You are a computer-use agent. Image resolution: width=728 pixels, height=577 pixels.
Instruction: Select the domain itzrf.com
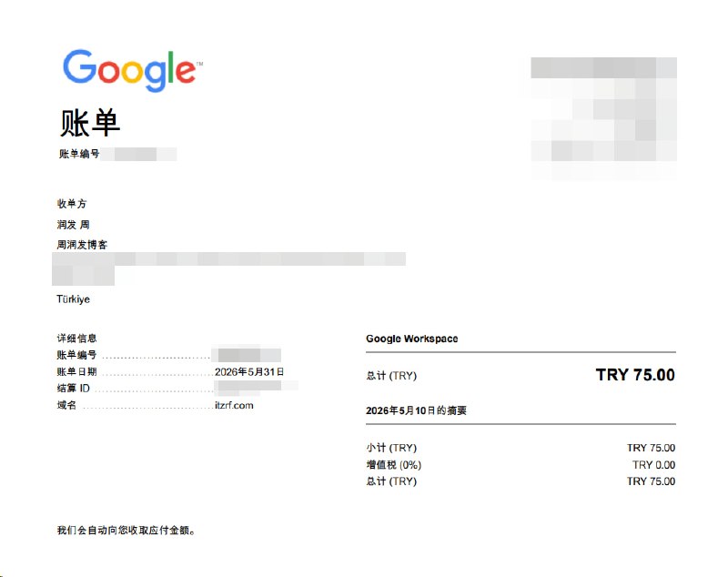(x=234, y=405)
